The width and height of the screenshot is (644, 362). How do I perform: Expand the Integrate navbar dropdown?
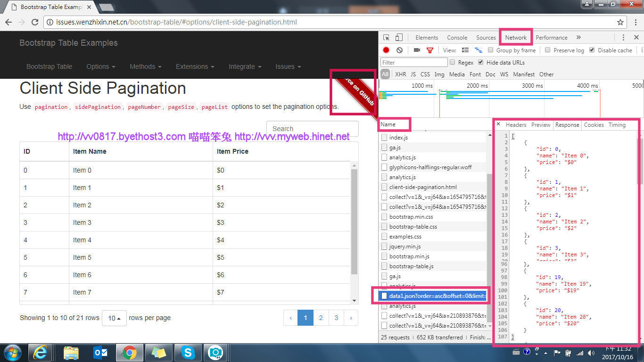tap(245, 66)
